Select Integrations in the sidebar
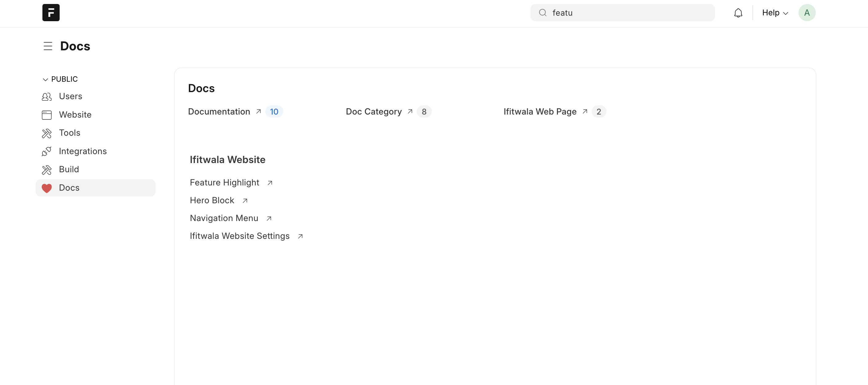 pos(83,151)
